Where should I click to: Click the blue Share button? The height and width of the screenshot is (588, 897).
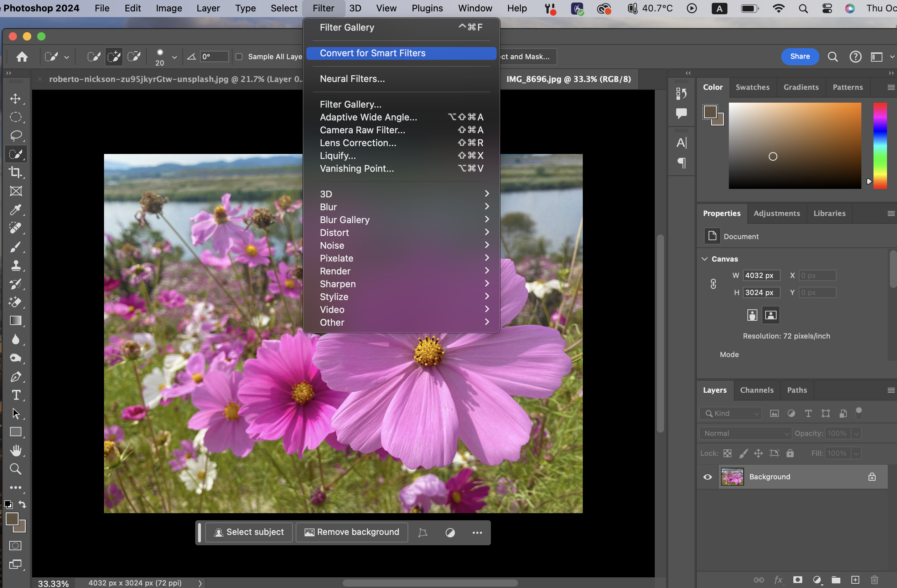799,57
